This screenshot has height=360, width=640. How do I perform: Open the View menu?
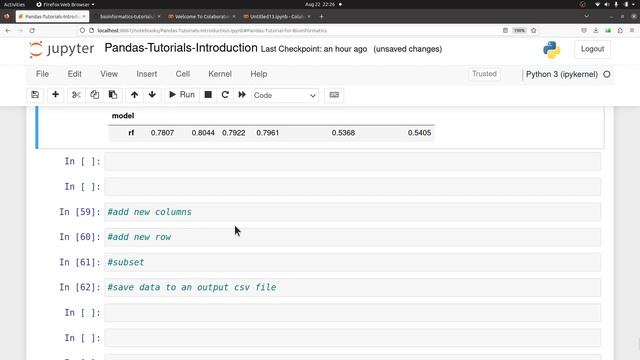(109, 74)
